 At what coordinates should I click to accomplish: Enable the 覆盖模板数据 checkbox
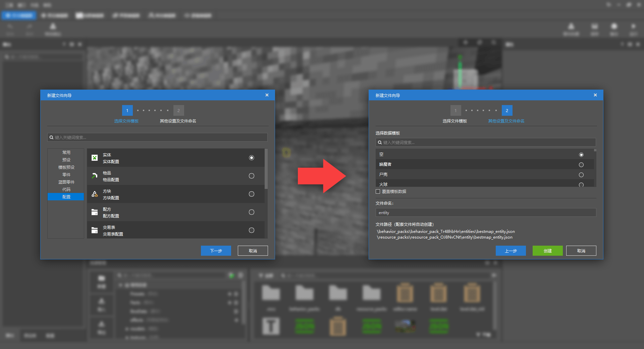pos(378,192)
